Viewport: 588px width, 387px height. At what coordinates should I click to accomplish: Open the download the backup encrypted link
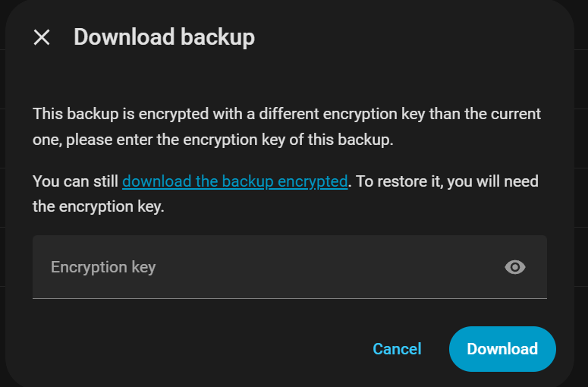point(234,181)
